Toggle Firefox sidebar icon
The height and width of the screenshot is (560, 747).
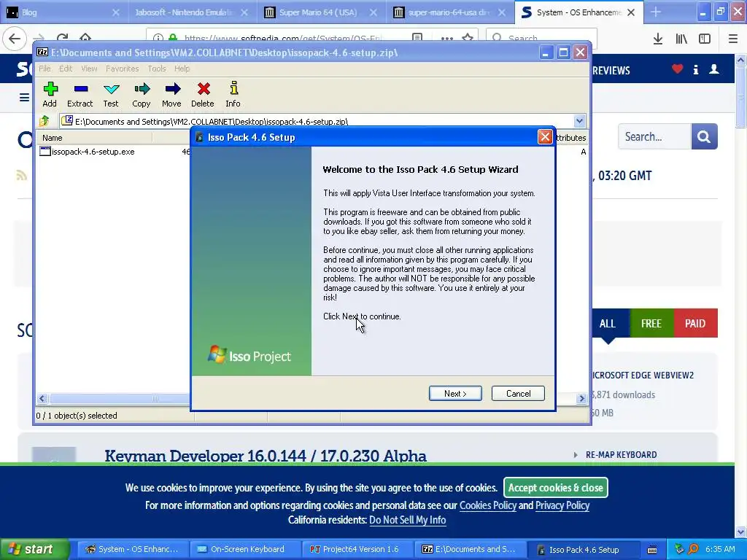point(705,39)
